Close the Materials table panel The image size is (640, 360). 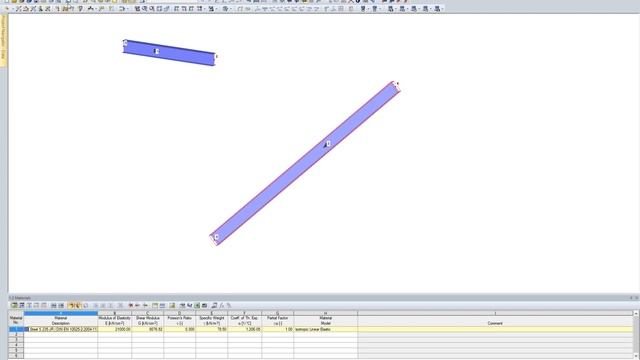click(x=636, y=298)
